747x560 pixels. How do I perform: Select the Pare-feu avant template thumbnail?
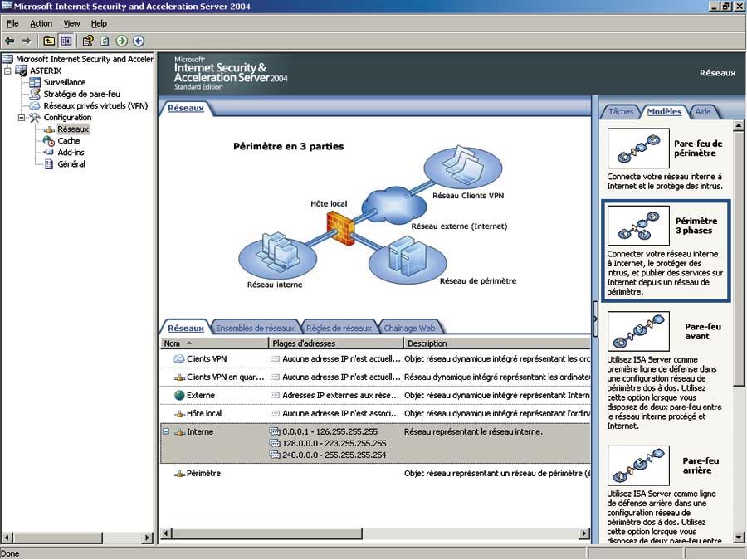pyautogui.click(x=638, y=331)
